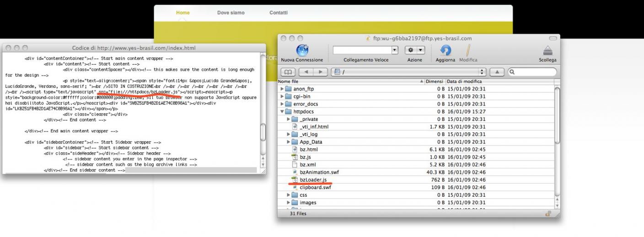
Task: Select the bz.js script file icon
Action: [295, 157]
